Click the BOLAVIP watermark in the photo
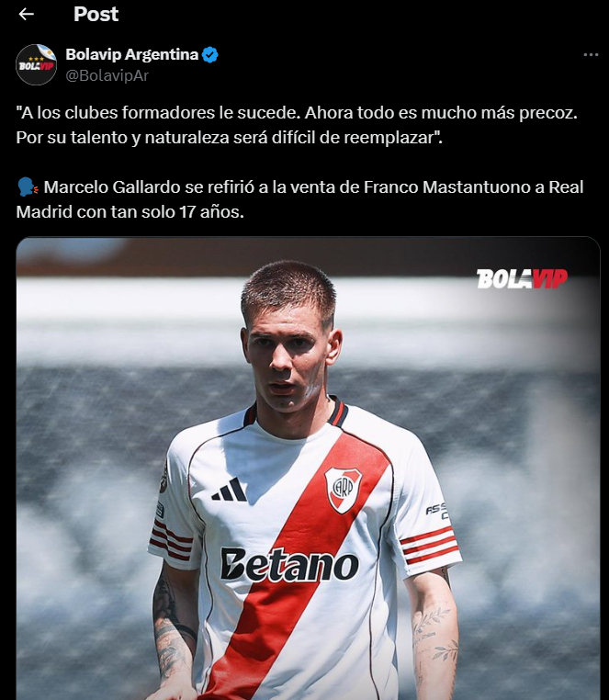This screenshot has height=700, width=609. click(522, 278)
